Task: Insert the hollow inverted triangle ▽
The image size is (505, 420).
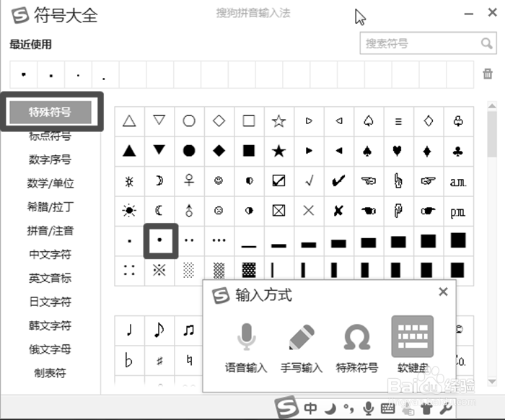Action: click(x=159, y=121)
